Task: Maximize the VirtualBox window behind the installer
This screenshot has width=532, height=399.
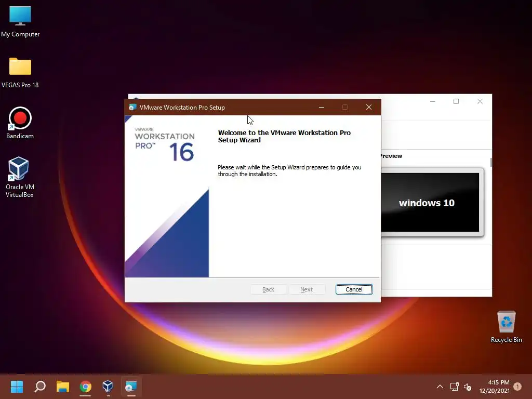Action: tap(456, 101)
